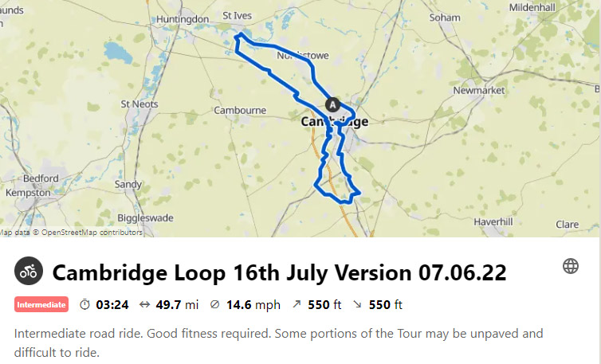Click the uphill elevation arrow icon
The height and width of the screenshot is (364, 601).
pos(297,304)
